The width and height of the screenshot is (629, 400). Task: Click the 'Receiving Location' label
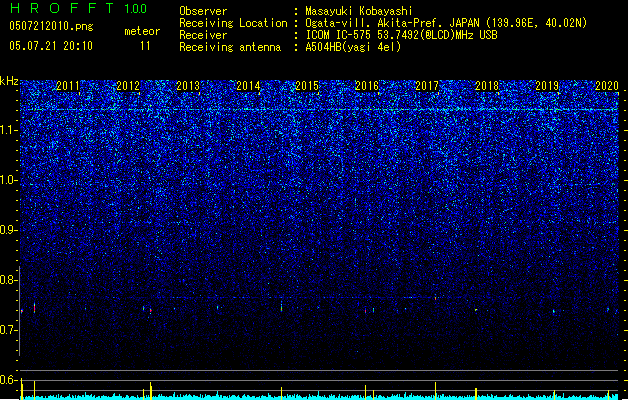pos(233,23)
